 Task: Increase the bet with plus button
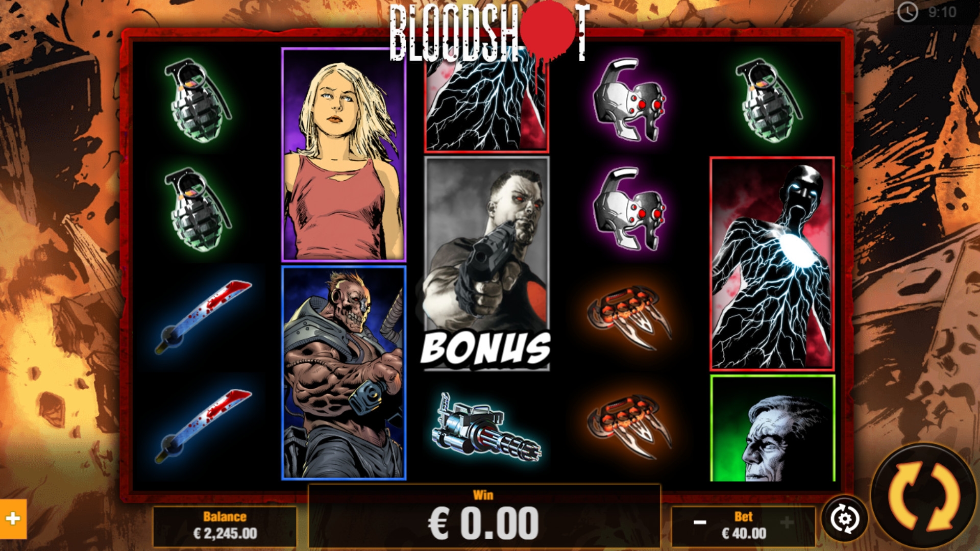coord(787,522)
